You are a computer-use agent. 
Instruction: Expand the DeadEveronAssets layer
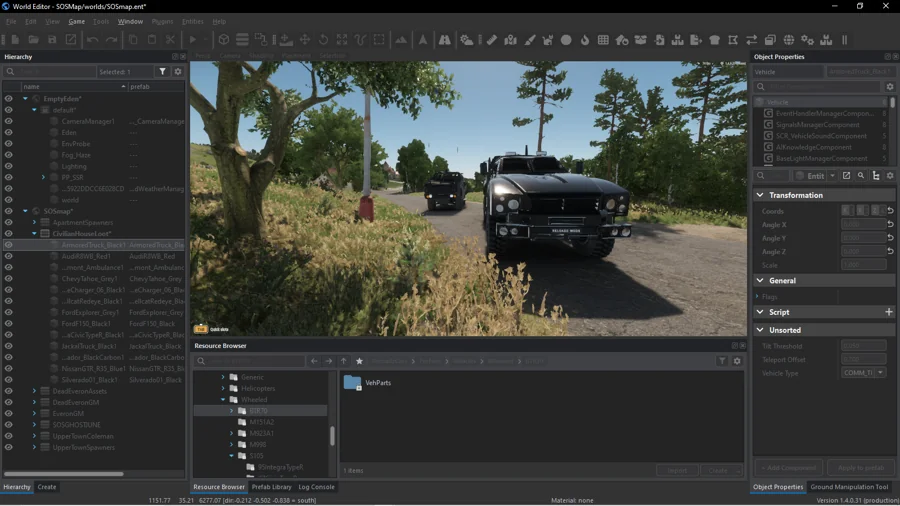click(34, 391)
